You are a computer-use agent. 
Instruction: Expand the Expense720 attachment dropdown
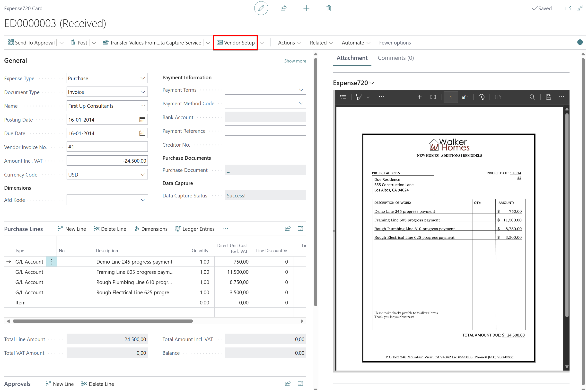pyautogui.click(x=372, y=83)
